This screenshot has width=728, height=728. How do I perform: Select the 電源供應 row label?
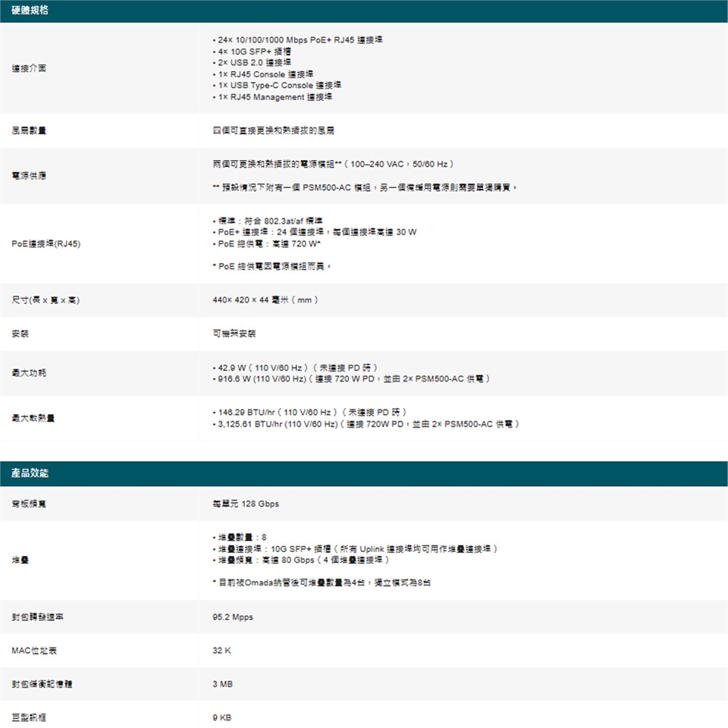click(29, 176)
